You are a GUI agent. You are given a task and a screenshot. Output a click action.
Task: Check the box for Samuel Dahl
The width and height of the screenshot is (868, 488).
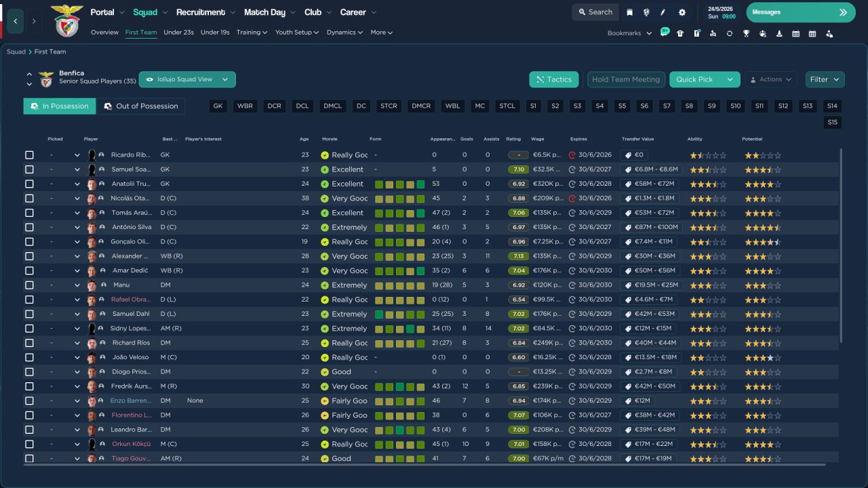[29, 314]
